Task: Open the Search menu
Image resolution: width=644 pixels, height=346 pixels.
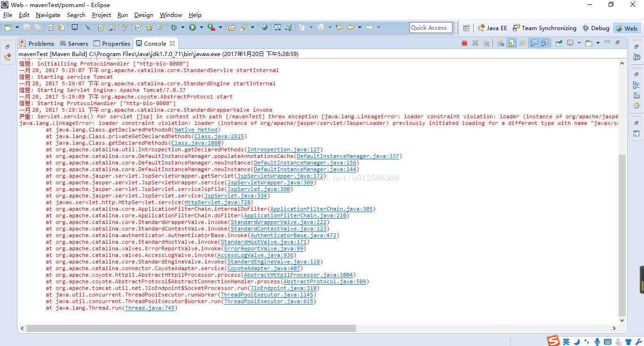Action: pos(76,15)
